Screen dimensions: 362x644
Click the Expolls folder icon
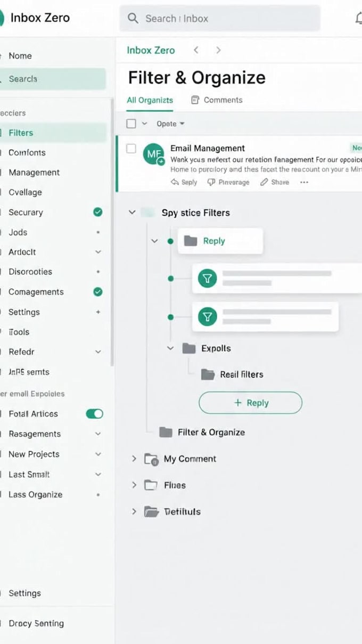(189, 348)
